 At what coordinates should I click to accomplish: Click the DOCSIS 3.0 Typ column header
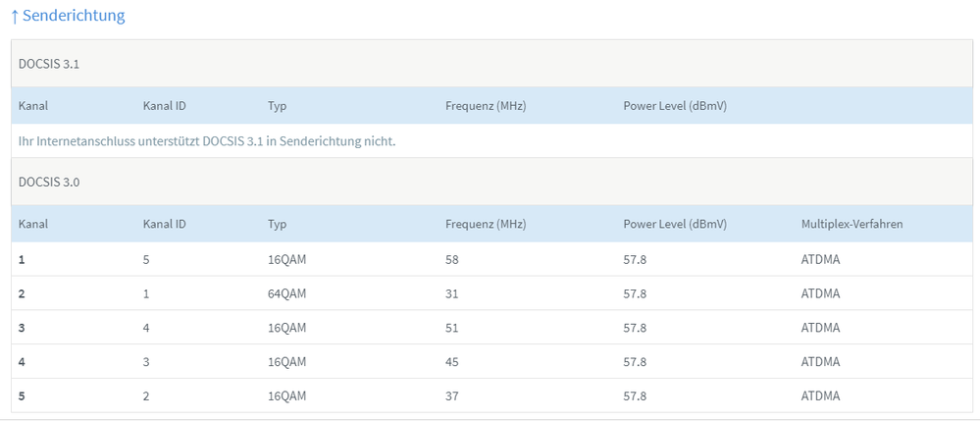click(x=277, y=224)
